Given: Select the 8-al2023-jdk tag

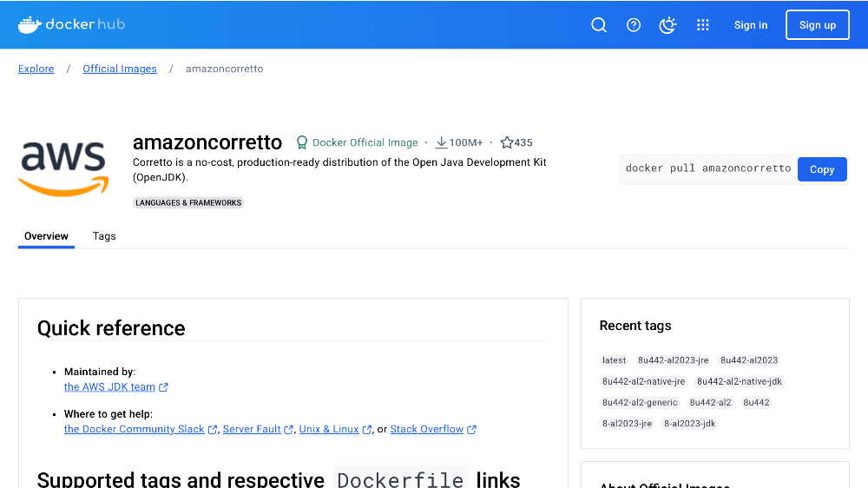Looking at the screenshot, I should point(690,423).
